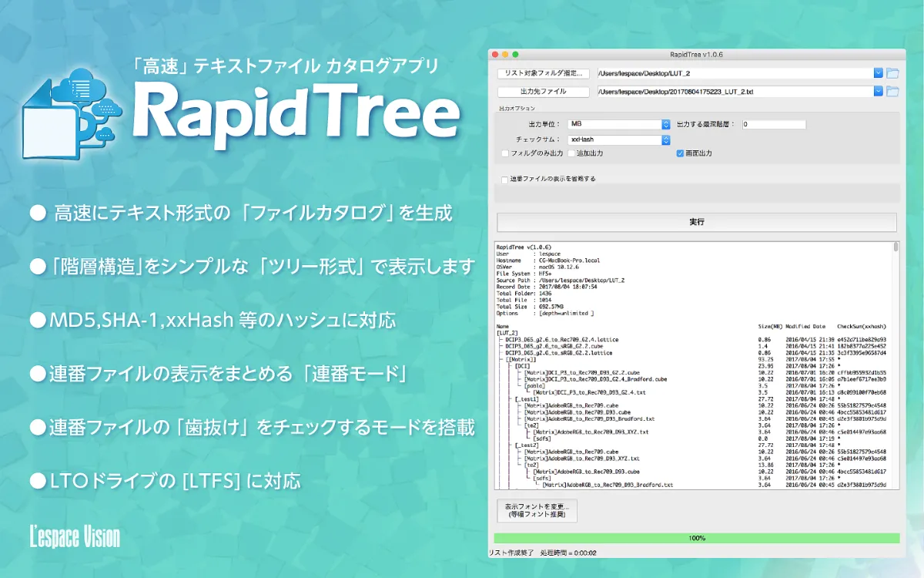Click 表示フォントを変更 font button
Screen dimensions: 924x578
[536, 510]
